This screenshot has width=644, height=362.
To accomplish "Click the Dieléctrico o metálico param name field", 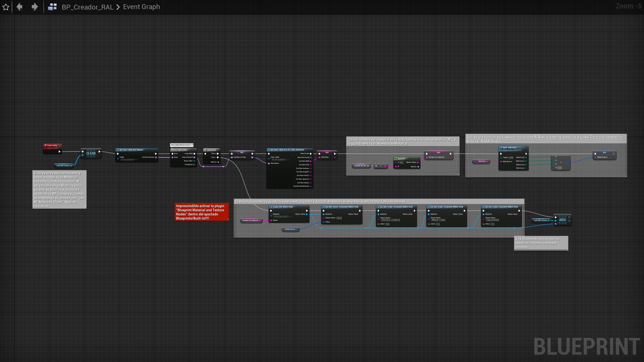I will 390,220.
